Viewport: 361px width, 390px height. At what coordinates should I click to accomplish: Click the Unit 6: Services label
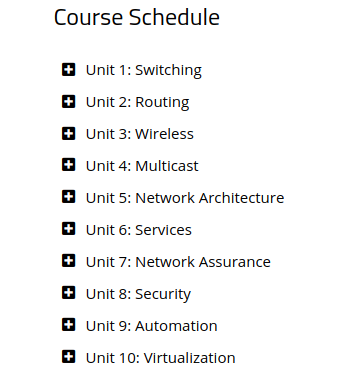139,230
